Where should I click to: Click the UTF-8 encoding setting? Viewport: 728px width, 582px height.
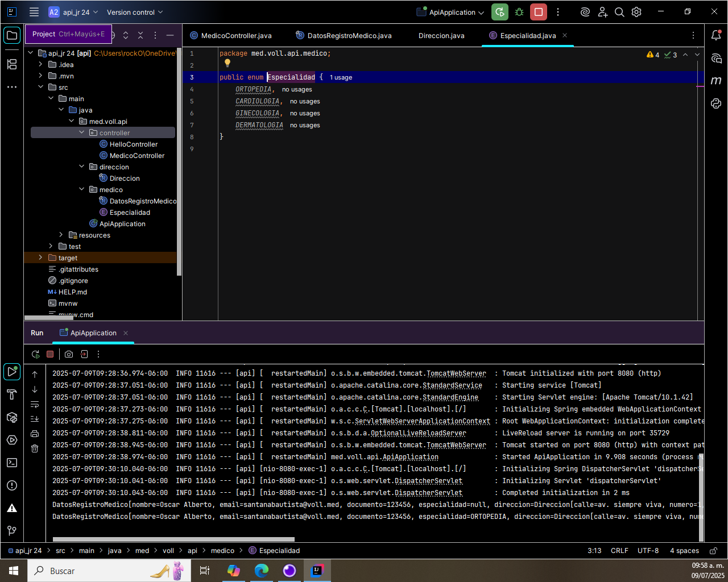point(648,551)
